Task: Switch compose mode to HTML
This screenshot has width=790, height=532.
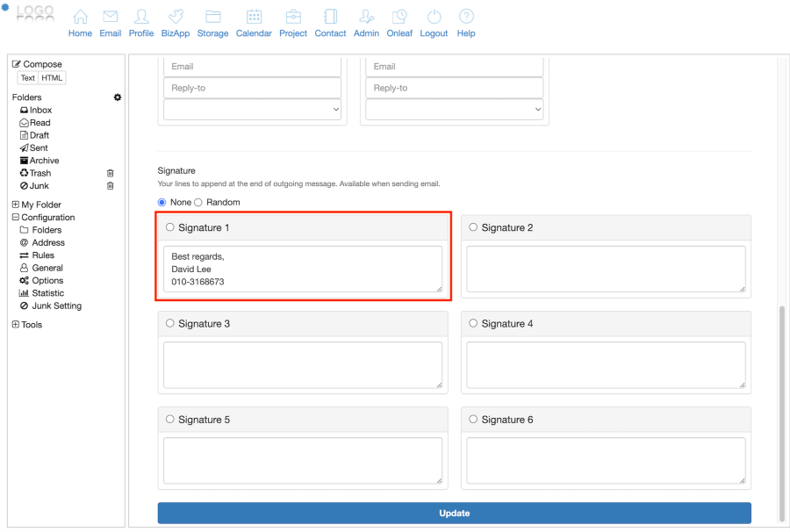Action: tap(53, 78)
